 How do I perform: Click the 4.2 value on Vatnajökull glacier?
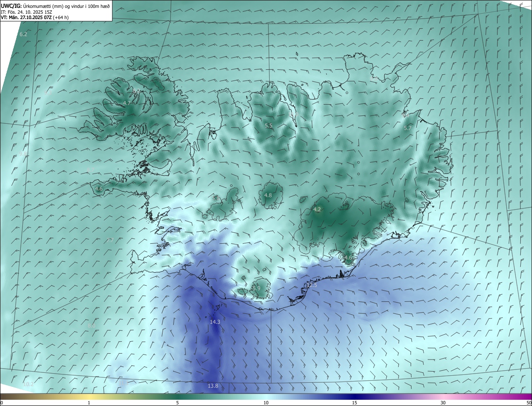pyautogui.click(x=317, y=209)
